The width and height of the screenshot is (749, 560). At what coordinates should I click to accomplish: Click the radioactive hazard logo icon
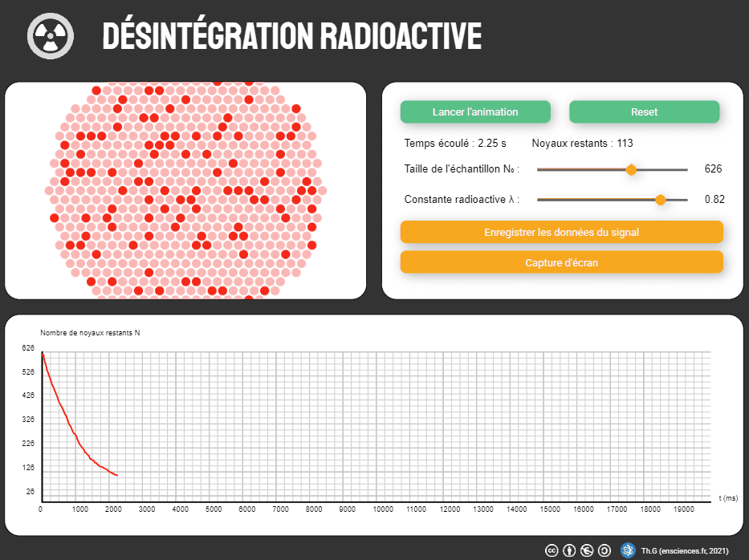[49, 35]
